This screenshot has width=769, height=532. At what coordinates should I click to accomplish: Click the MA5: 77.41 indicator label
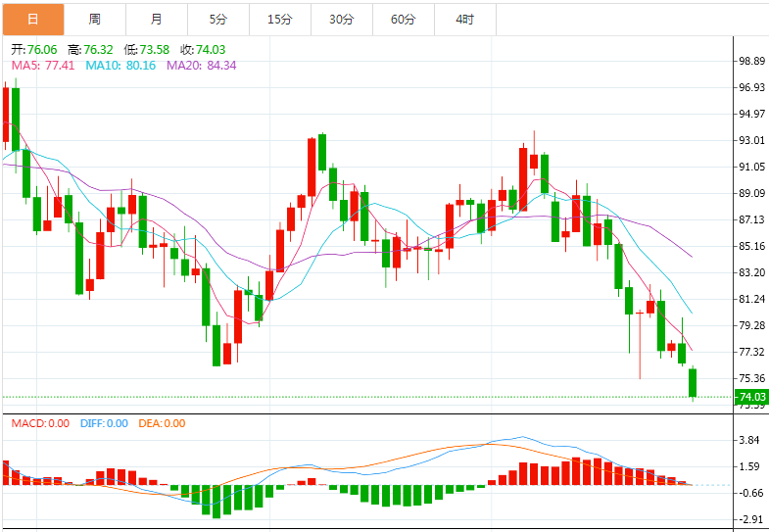tap(43, 66)
